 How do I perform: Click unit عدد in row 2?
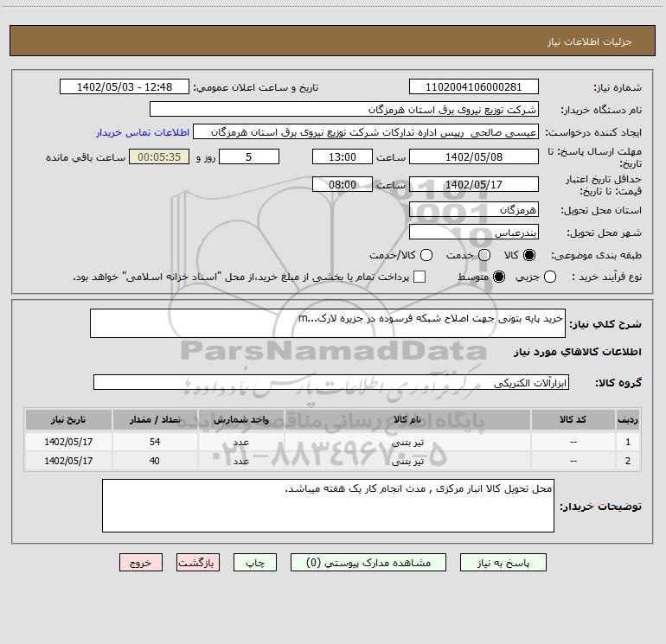[240, 461]
